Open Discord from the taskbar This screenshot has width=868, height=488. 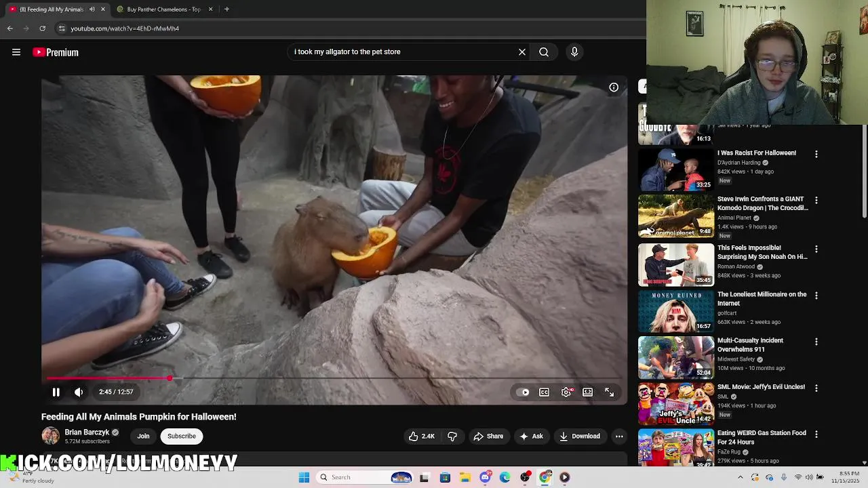coord(485,477)
